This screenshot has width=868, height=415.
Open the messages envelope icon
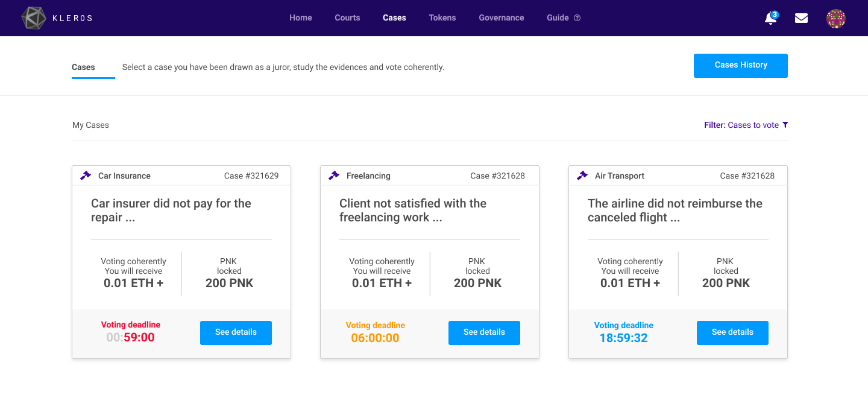[801, 18]
